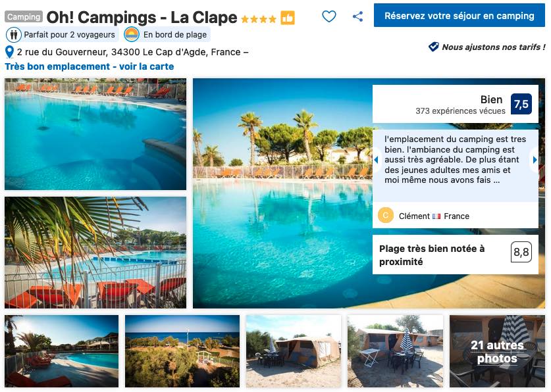Open Très bon emplacement - voir la carte
The height and width of the screenshot is (392, 551).
(90, 66)
